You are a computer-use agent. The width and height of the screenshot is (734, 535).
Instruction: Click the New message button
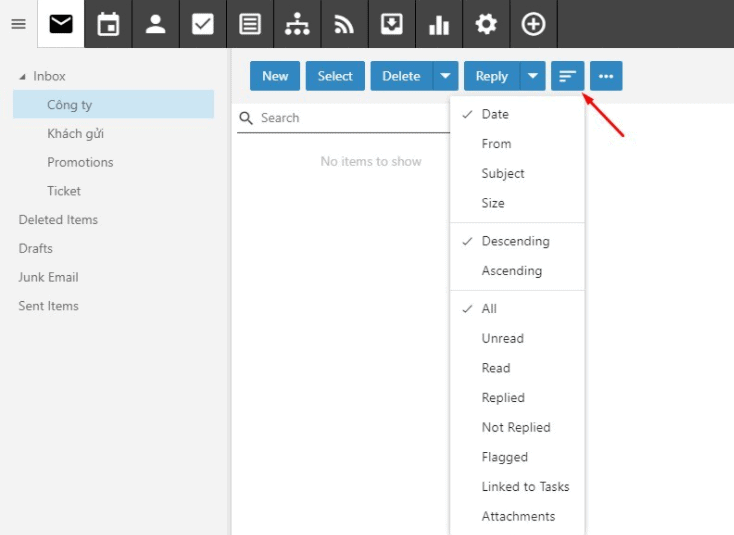pos(275,76)
